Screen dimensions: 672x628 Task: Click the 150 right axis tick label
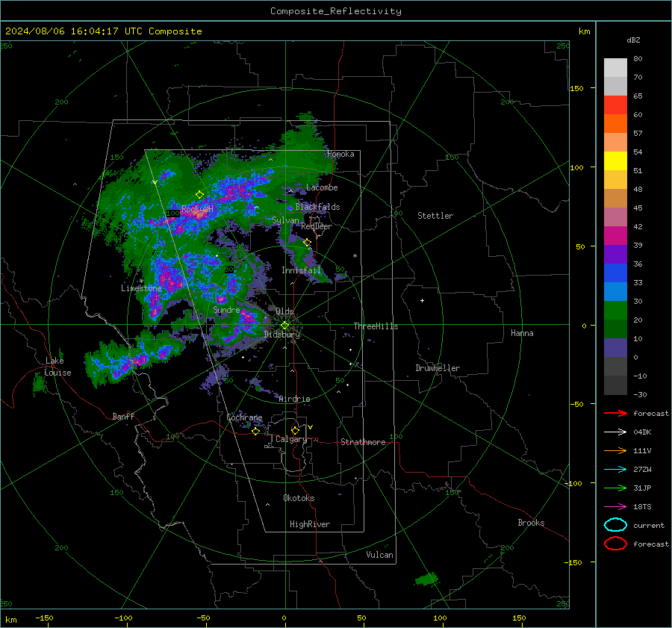[x=576, y=88]
